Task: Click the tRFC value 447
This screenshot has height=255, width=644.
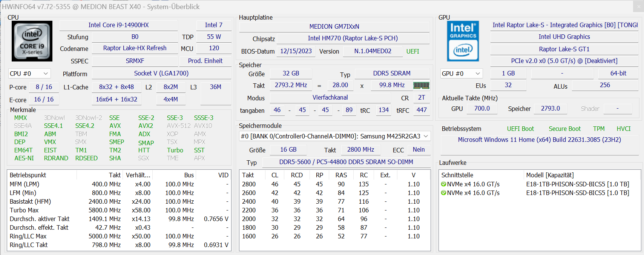Action: tap(421, 110)
